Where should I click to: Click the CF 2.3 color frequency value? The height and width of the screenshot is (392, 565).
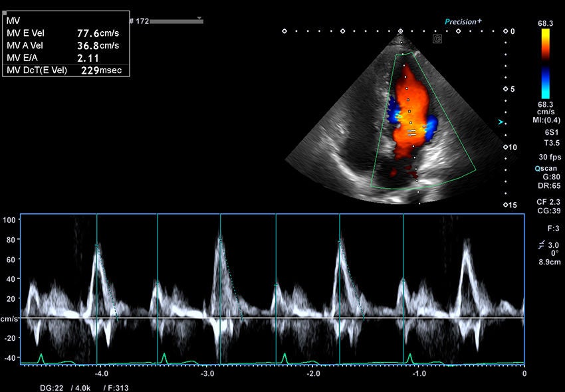pos(548,203)
